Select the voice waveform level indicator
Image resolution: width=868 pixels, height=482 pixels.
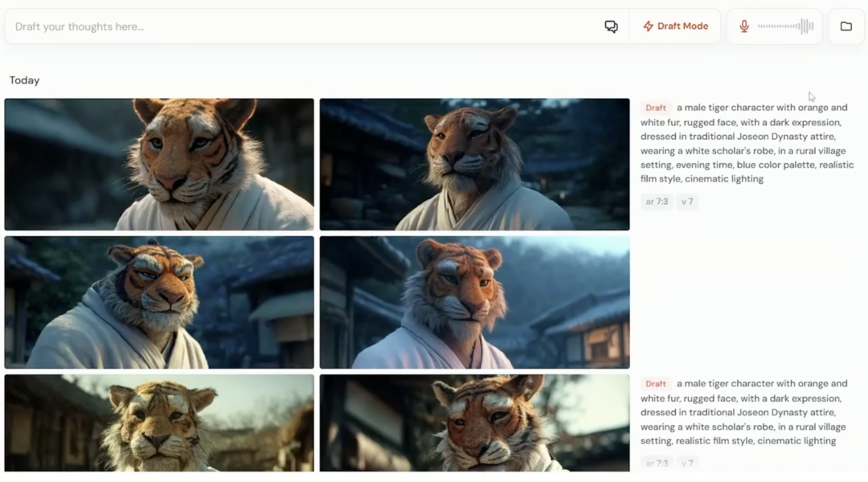point(785,26)
